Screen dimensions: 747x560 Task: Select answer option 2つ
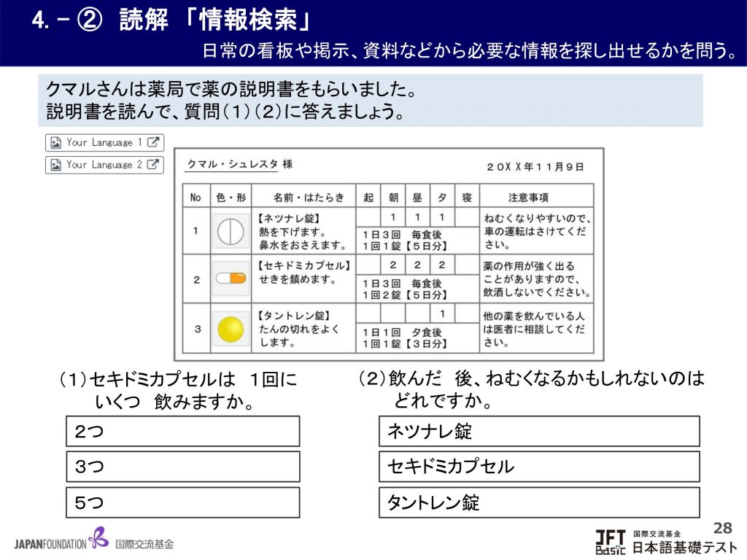click(x=182, y=431)
